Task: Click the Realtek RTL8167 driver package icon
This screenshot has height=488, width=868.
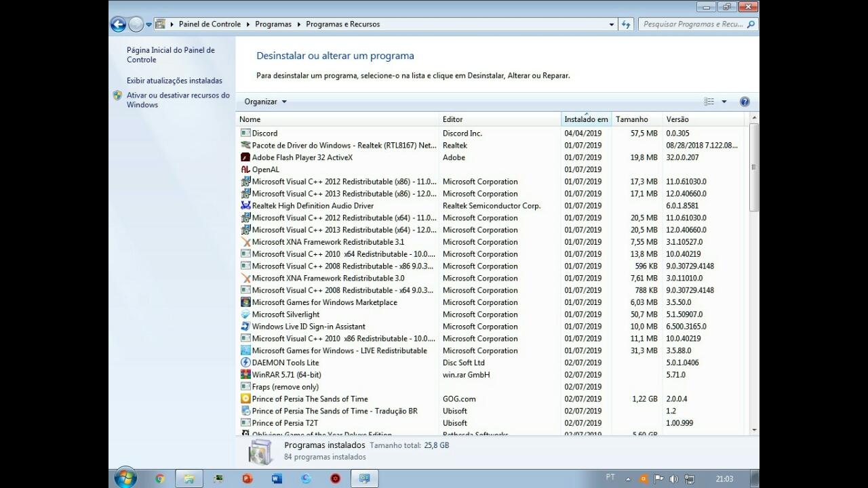Action: tap(245, 146)
